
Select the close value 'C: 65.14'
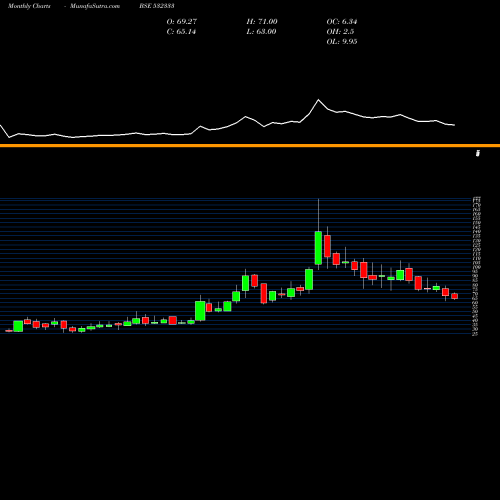pyautogui.click(x=181, y=32)
